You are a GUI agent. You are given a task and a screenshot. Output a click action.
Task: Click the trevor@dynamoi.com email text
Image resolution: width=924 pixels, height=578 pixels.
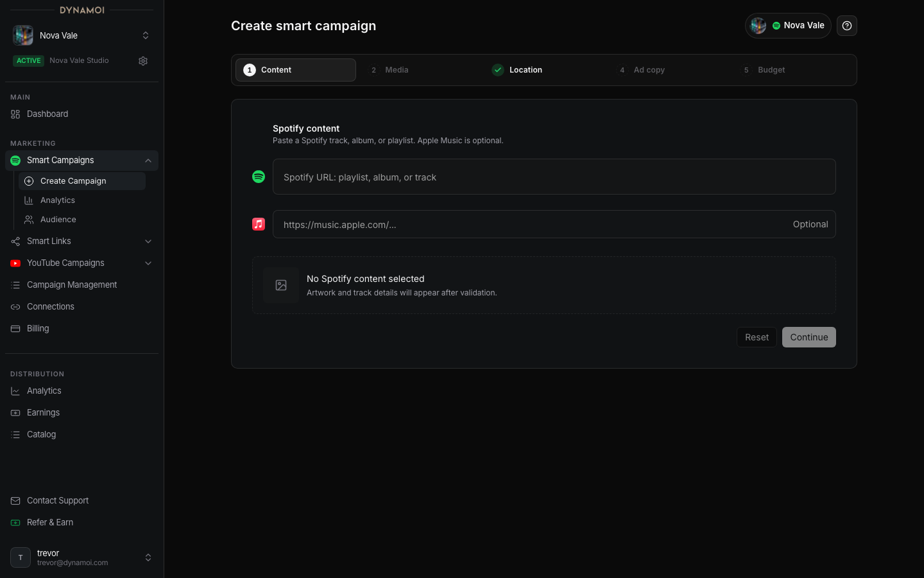coord(73,563)
